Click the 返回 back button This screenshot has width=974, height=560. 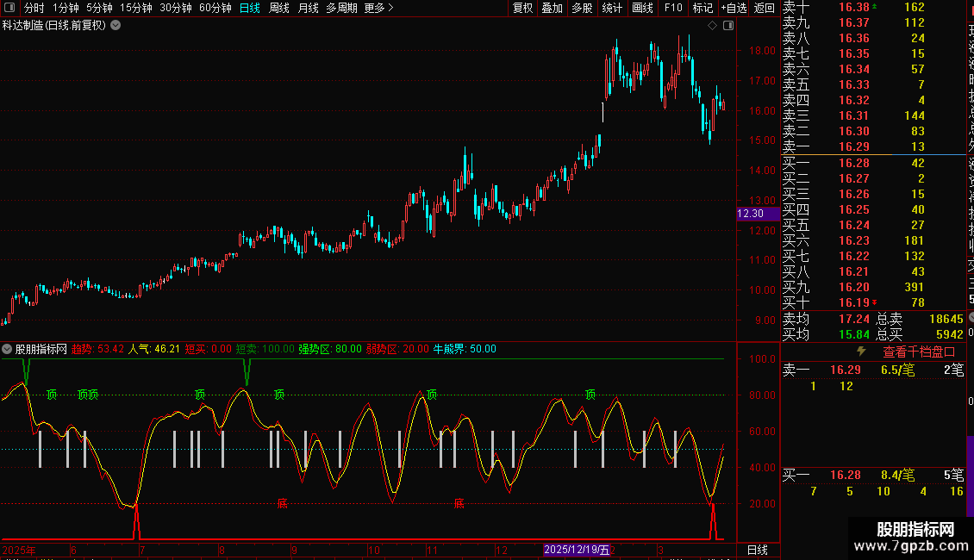pyautogui.click(x=765, y=8)
